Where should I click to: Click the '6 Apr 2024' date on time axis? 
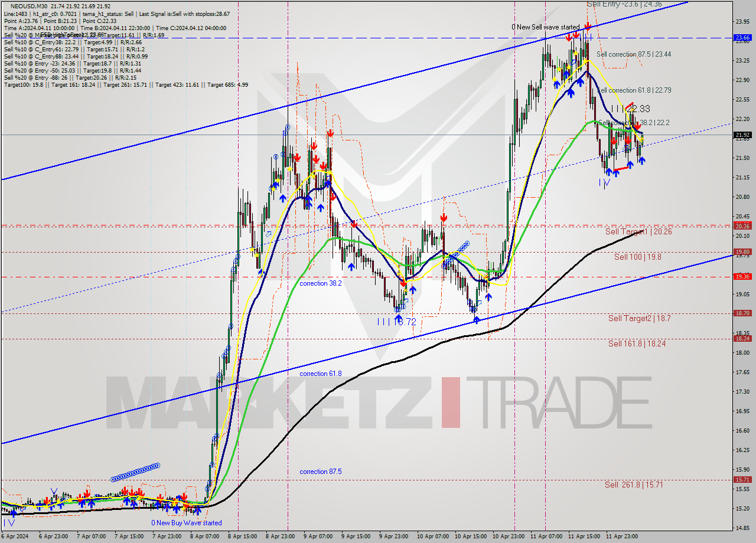(16, 537)
